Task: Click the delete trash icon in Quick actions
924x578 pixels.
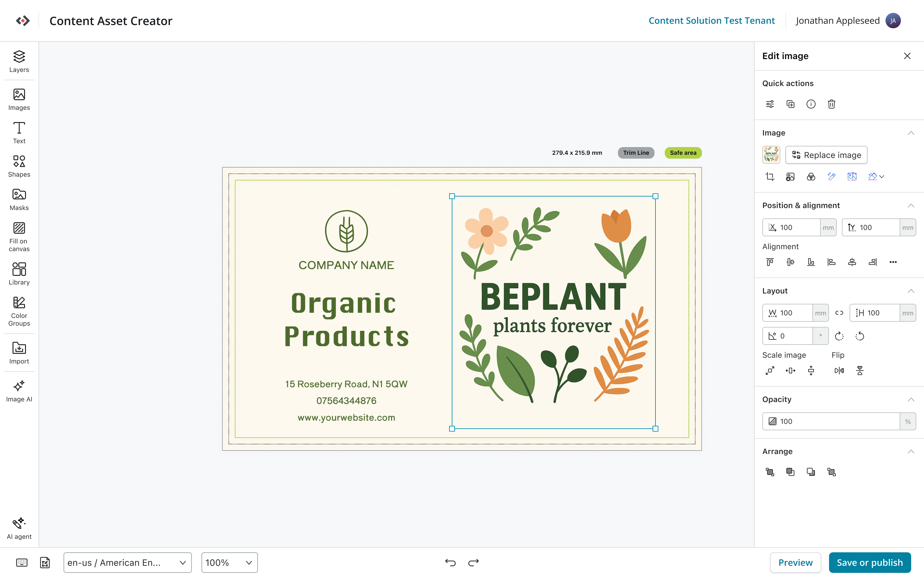Action: click(x=832, y=104)
